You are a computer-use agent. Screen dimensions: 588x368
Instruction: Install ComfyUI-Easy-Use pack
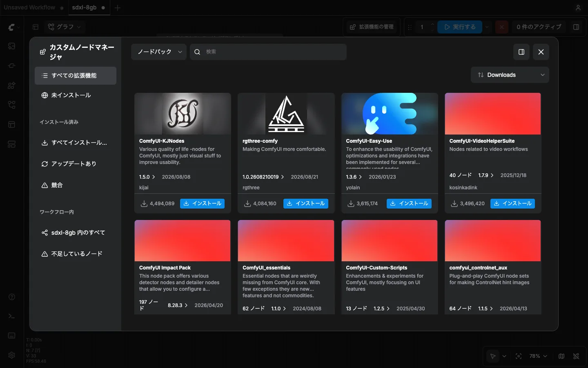[409, 203]
